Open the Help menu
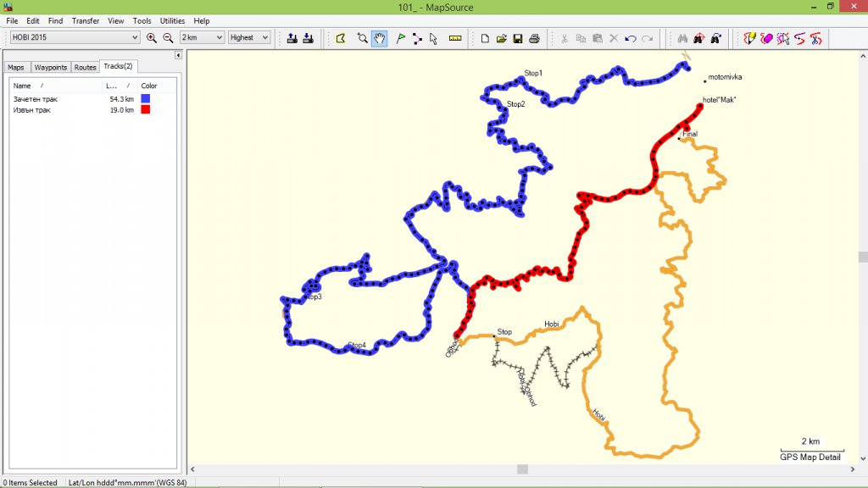 tap(202, 20)
